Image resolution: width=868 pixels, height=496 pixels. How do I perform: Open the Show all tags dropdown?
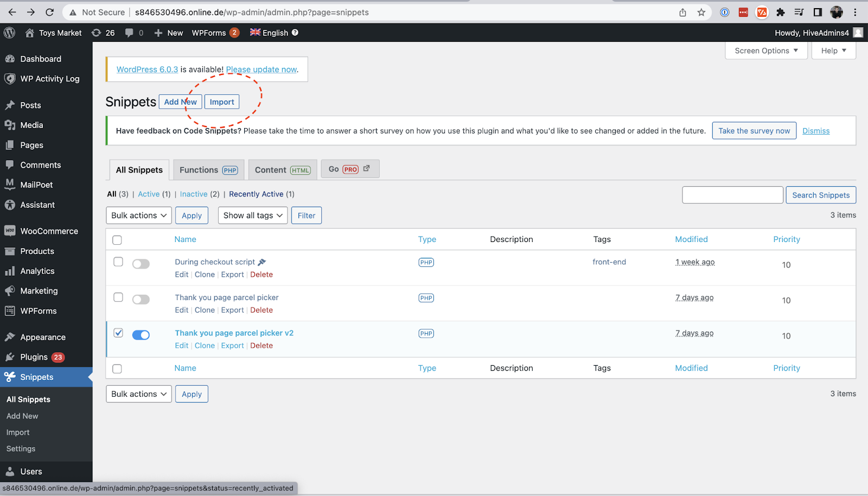[253, 215]
